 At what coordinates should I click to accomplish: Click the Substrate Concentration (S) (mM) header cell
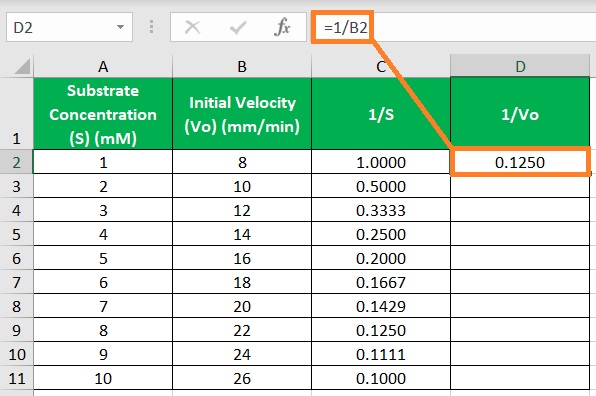pos(103,114)
